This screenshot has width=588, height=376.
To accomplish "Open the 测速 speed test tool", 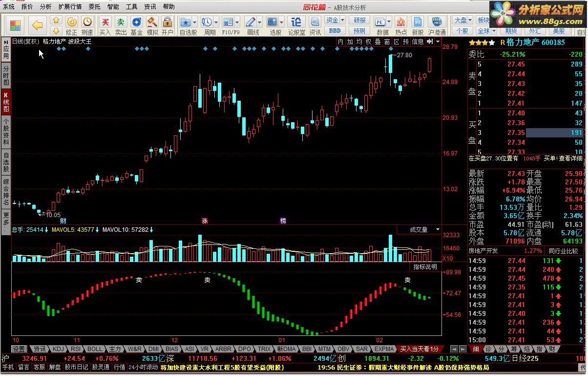I will (x=87, y=26).
